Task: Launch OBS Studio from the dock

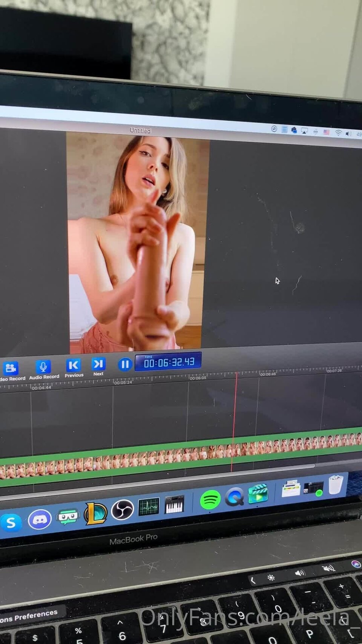Action: (x=122, y=509)
